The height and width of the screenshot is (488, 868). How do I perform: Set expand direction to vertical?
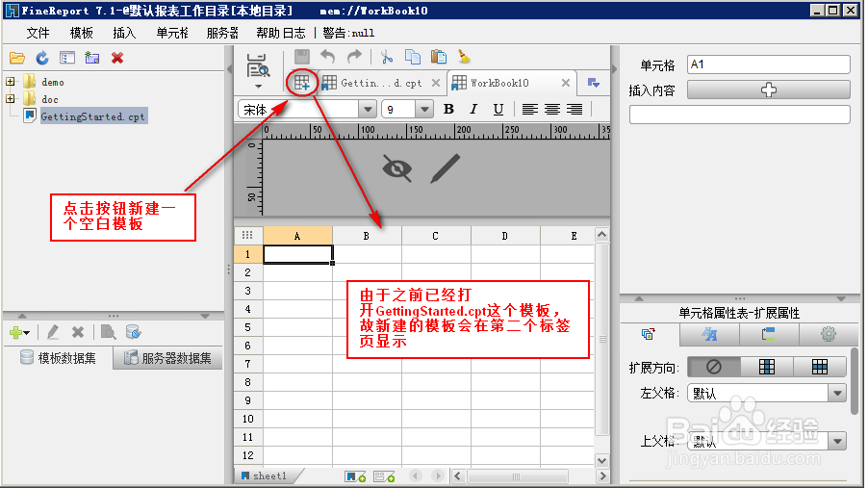tap(767, 367)
